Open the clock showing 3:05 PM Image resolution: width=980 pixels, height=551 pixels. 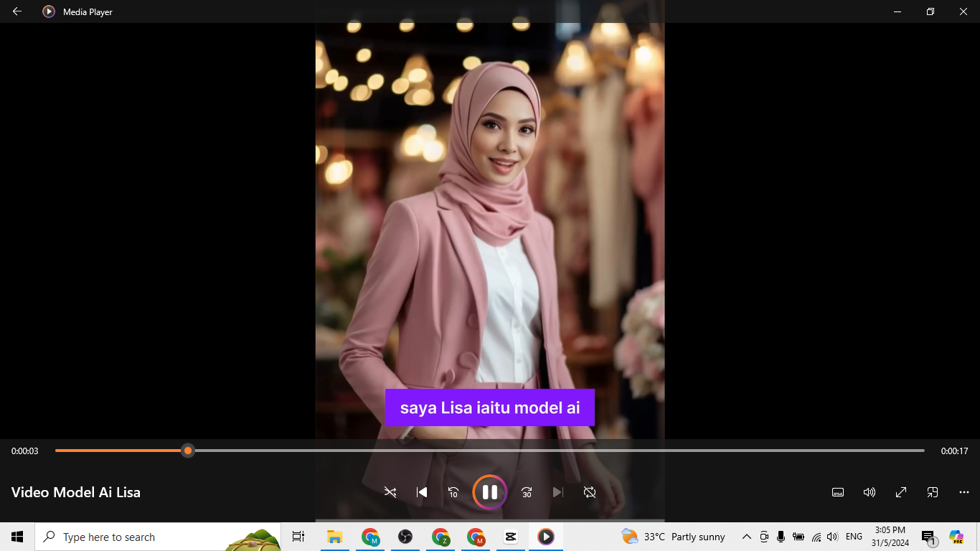coord(890,537)
